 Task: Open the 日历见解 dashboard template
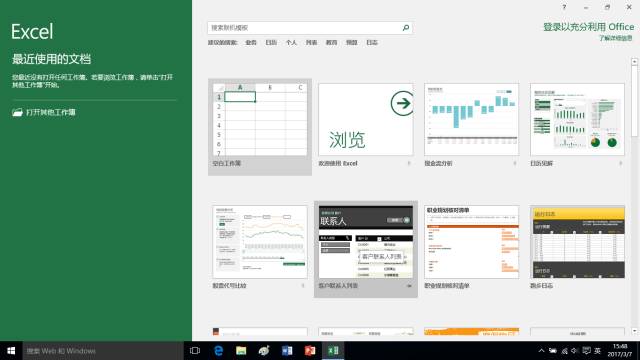[577, 120]
